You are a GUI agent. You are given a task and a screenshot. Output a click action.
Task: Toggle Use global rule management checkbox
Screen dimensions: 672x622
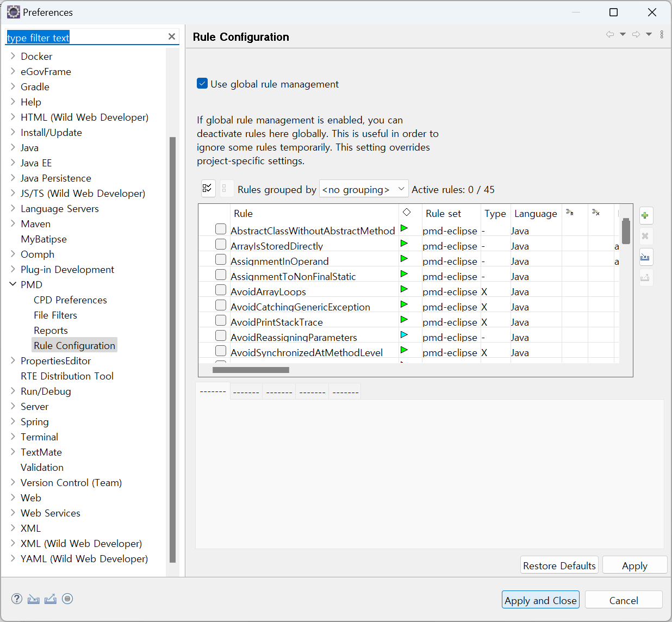202,84
